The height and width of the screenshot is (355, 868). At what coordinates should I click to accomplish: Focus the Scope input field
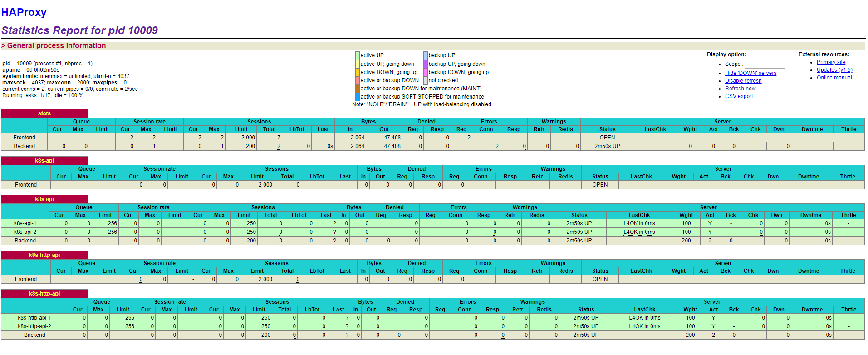click(765, 64)
